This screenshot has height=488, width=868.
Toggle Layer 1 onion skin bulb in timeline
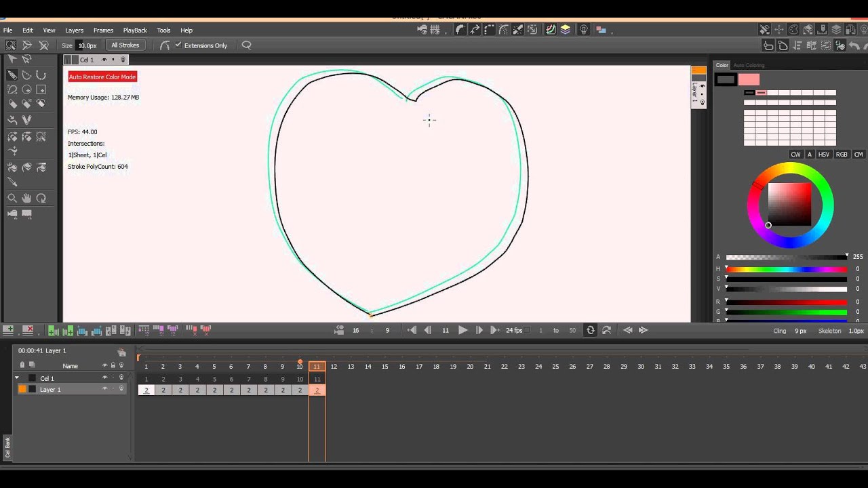point(121,389)
